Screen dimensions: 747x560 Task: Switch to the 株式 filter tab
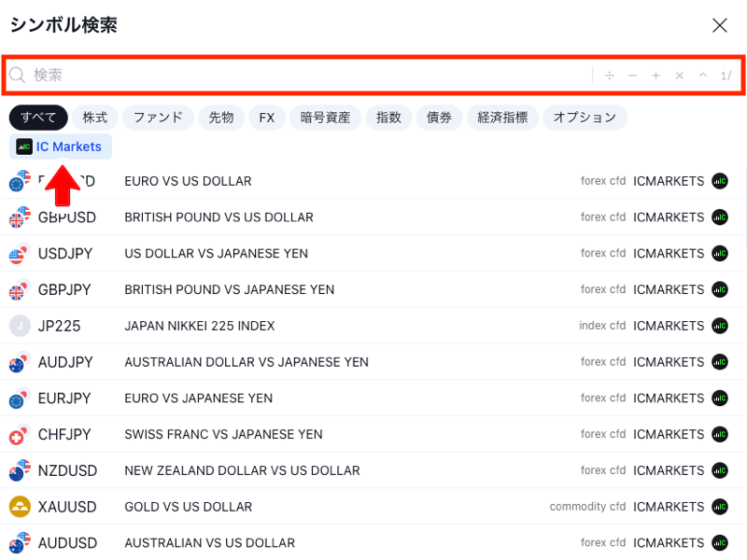pos(95,118)
